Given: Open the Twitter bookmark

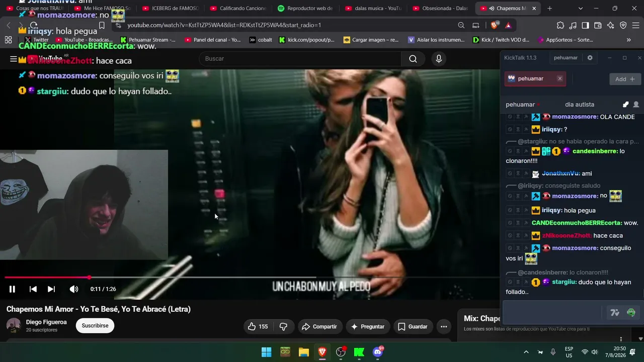Looking at the screenshot, I should (x=37, y=40).
